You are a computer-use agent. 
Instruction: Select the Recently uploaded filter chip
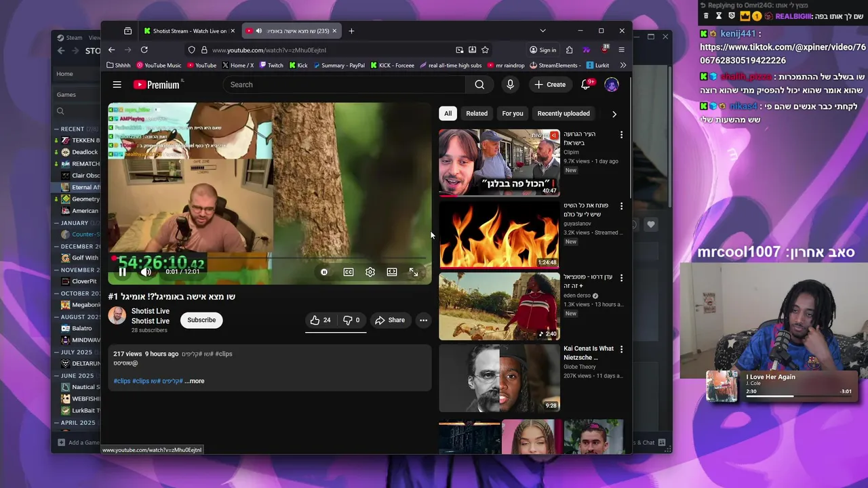coord(564,113)
